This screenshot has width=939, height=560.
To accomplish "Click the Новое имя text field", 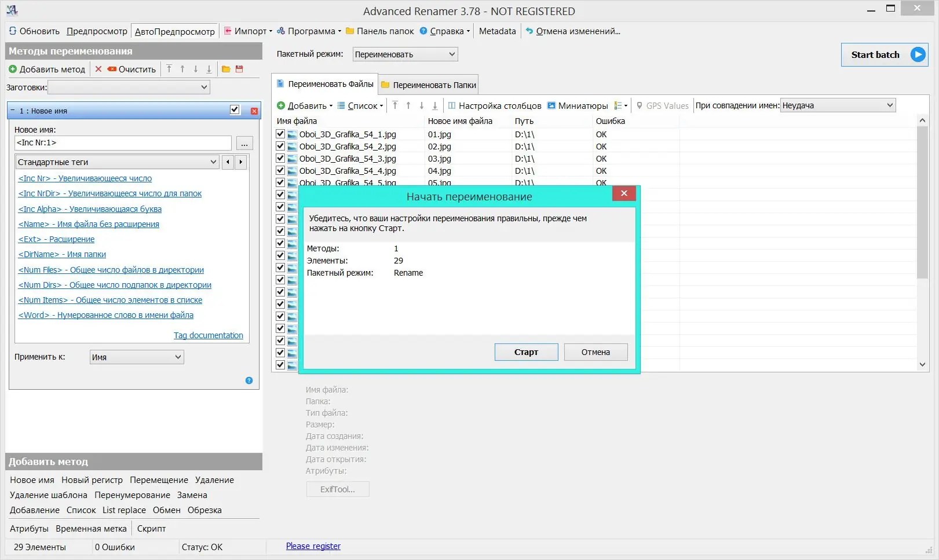I will point(123,142).
